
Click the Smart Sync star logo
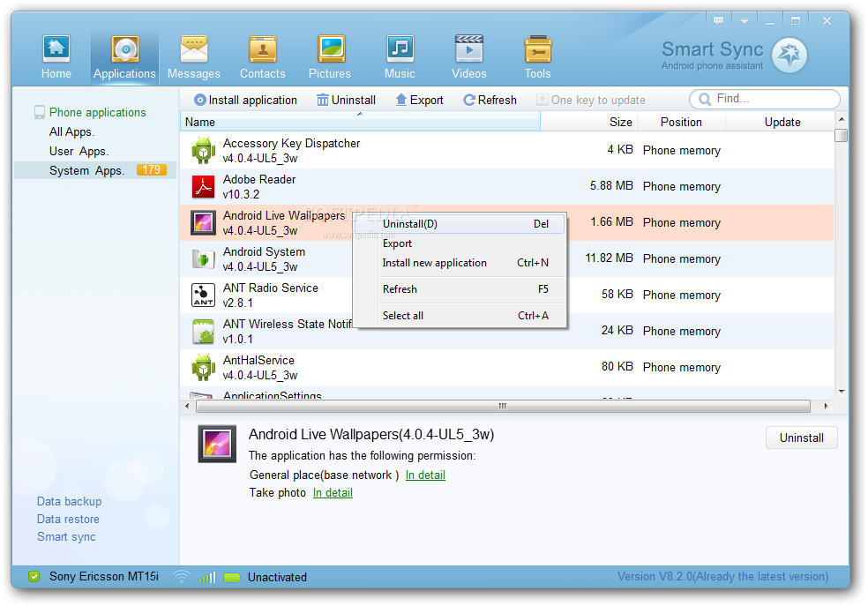tap(789, 55)
